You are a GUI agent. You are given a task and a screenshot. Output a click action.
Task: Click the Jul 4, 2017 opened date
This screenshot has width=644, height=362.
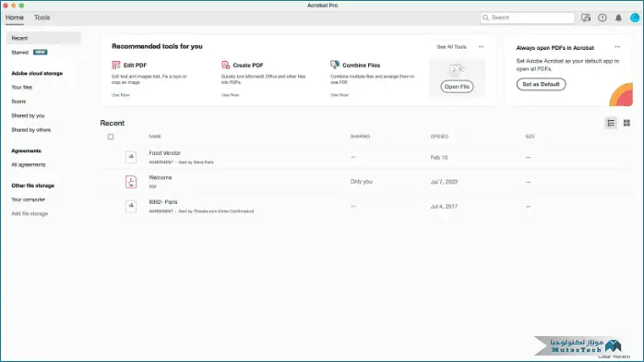click(444, 206)
